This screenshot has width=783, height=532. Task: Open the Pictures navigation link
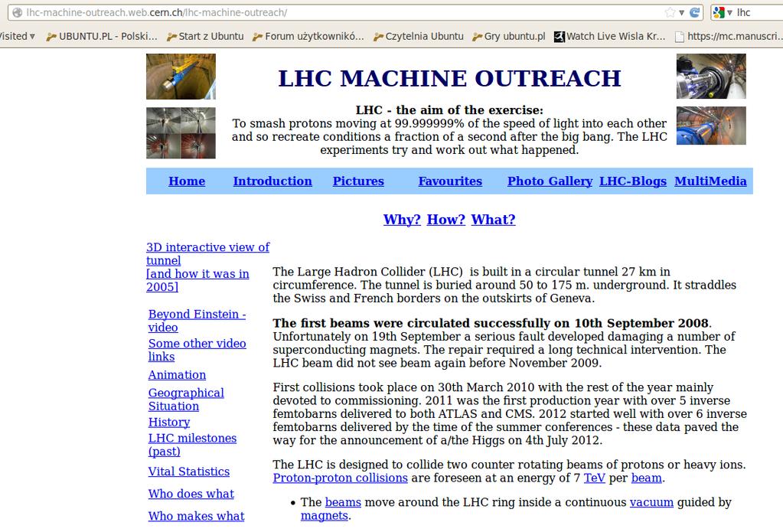click(x=358, y=181)
